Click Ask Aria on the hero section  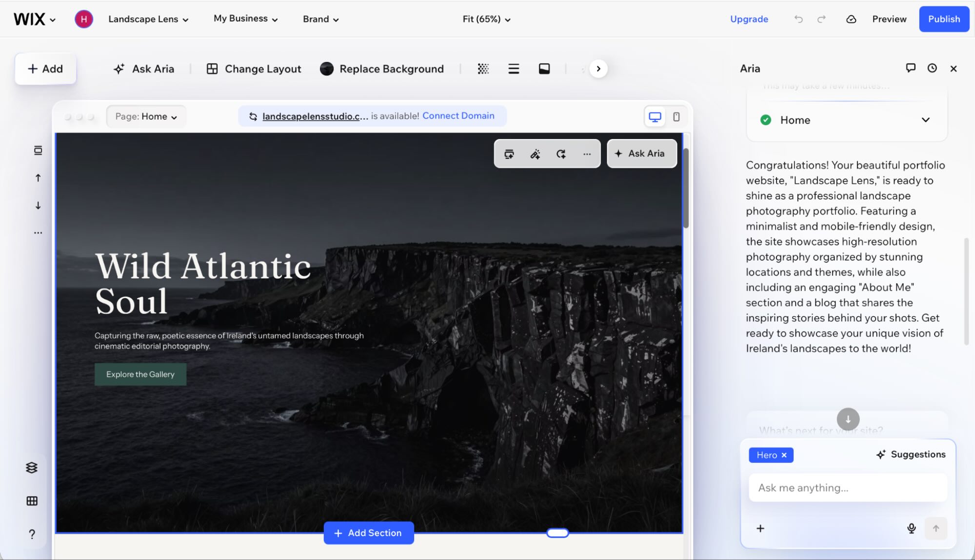coord(642,153)
